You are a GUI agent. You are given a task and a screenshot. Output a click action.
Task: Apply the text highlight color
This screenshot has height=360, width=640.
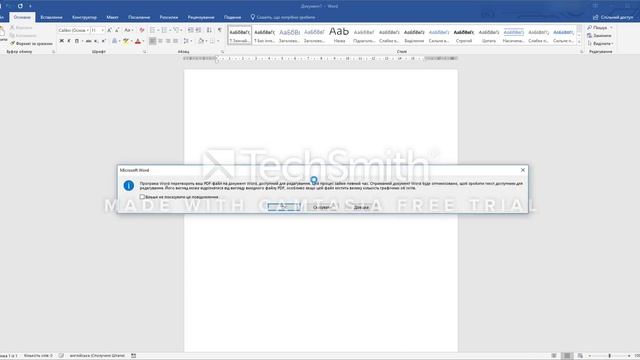click(126, 41)
